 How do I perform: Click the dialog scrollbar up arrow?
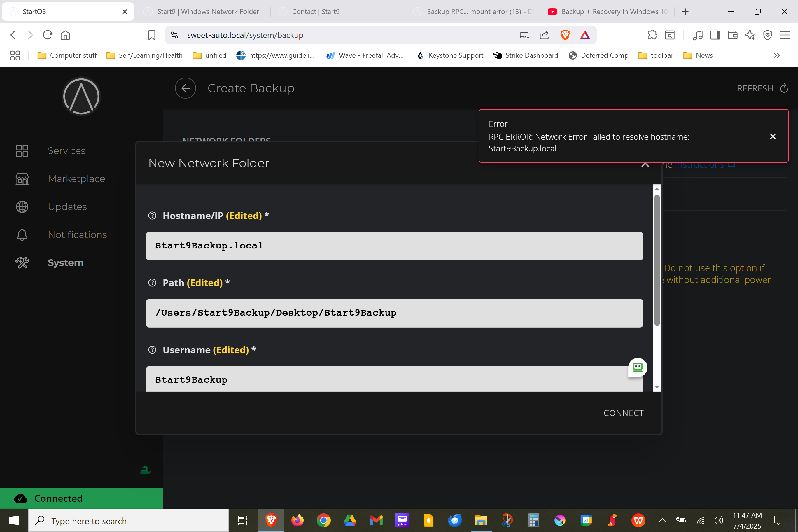click(657, 189)
